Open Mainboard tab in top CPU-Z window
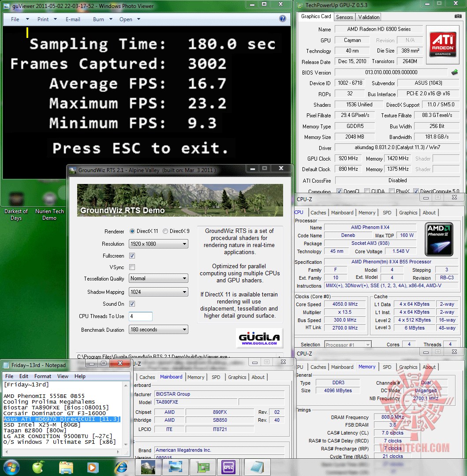Viewport: 467px width, 476px height. [342, 213]
